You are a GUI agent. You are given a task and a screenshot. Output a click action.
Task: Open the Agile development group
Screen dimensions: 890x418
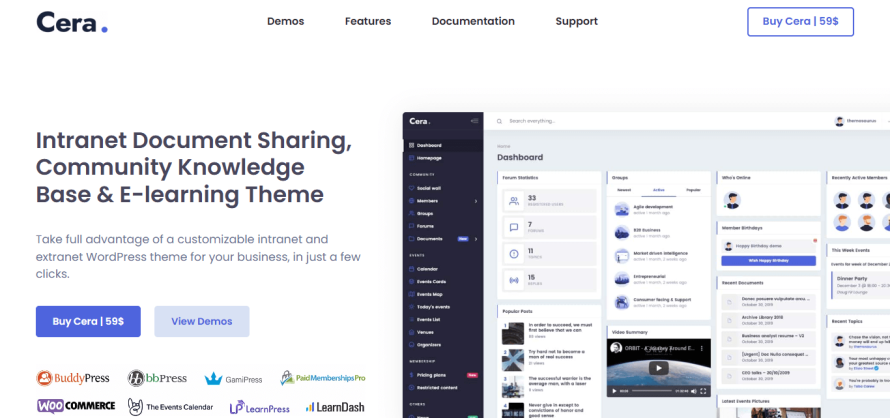point(653,207)
